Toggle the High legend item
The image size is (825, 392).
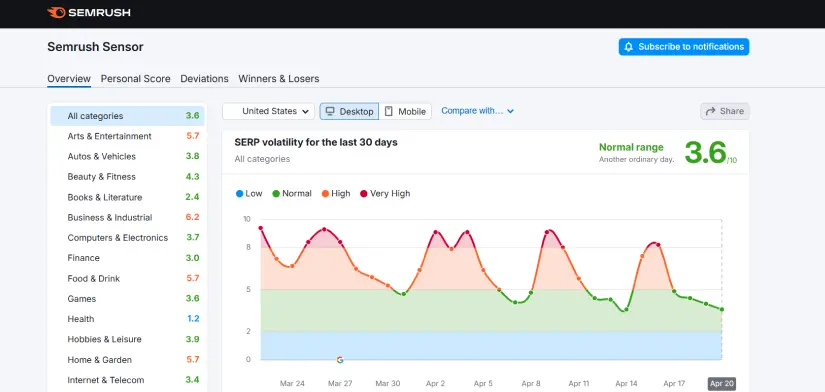click(336, 194)
